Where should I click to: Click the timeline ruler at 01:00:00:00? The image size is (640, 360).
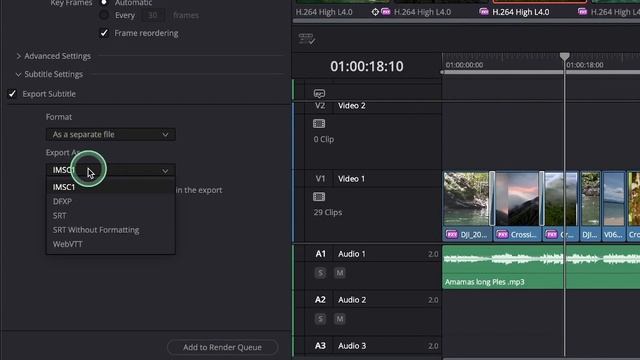[464, 65]
